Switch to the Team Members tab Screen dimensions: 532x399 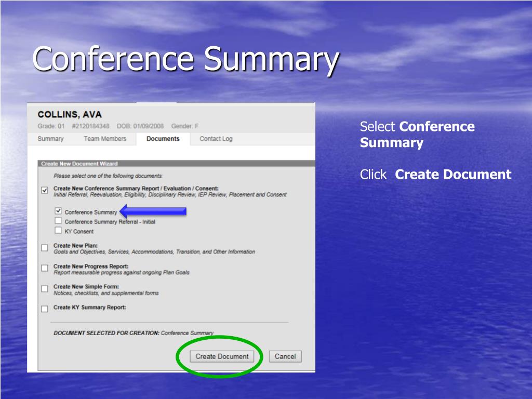tap(105, 139)
